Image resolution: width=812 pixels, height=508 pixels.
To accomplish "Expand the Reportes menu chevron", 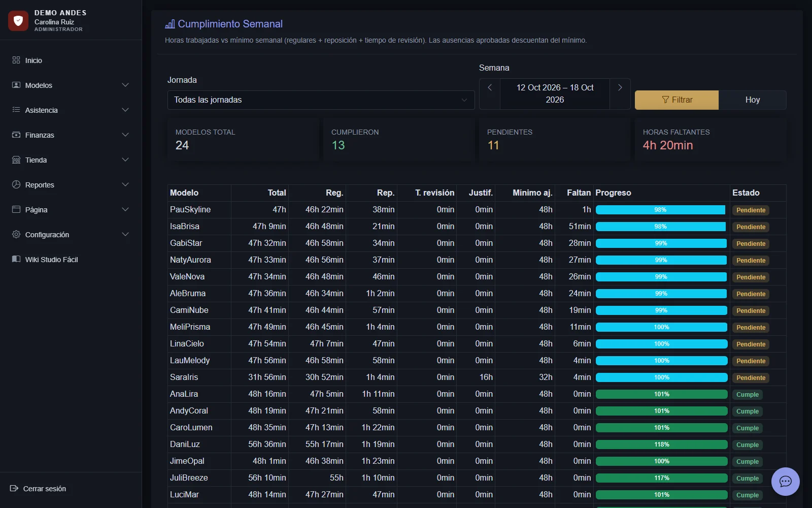I will [x=125, y=184].
